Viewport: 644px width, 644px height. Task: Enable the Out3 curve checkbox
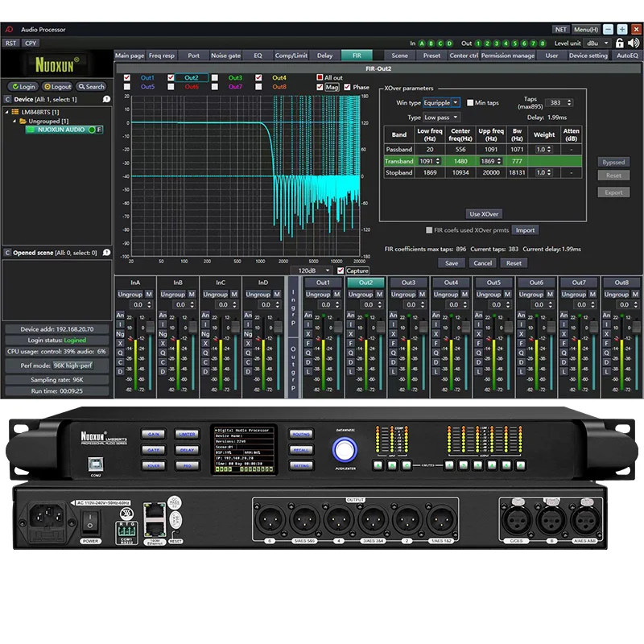[x=215, y=78]
